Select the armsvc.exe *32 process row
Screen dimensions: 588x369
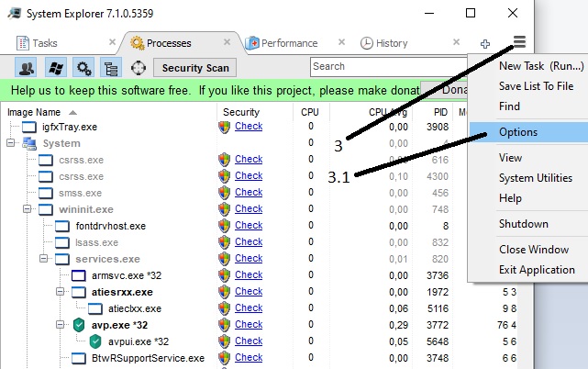tap(127, 275)
